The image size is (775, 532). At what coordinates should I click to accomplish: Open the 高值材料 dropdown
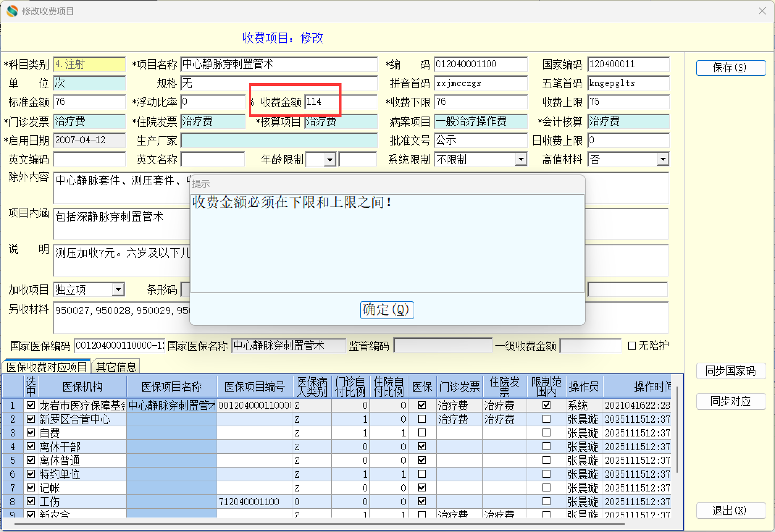tap(662, 159)
